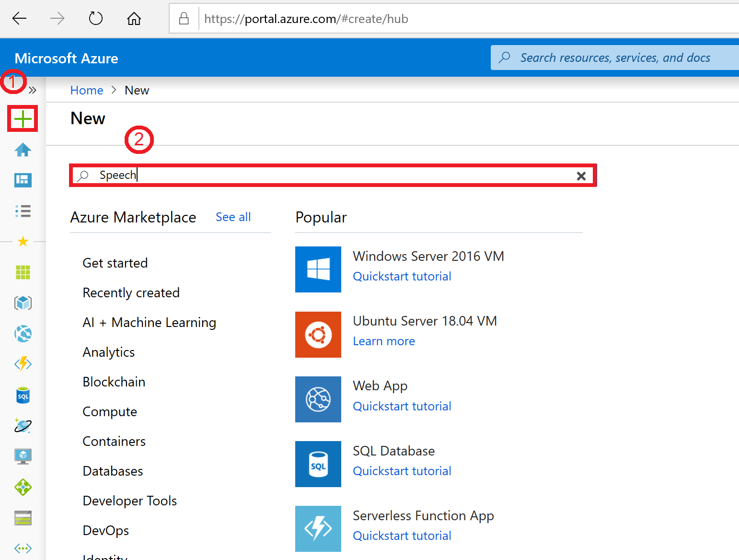
Task: Select Analytics category
Action: pos(108,352)
